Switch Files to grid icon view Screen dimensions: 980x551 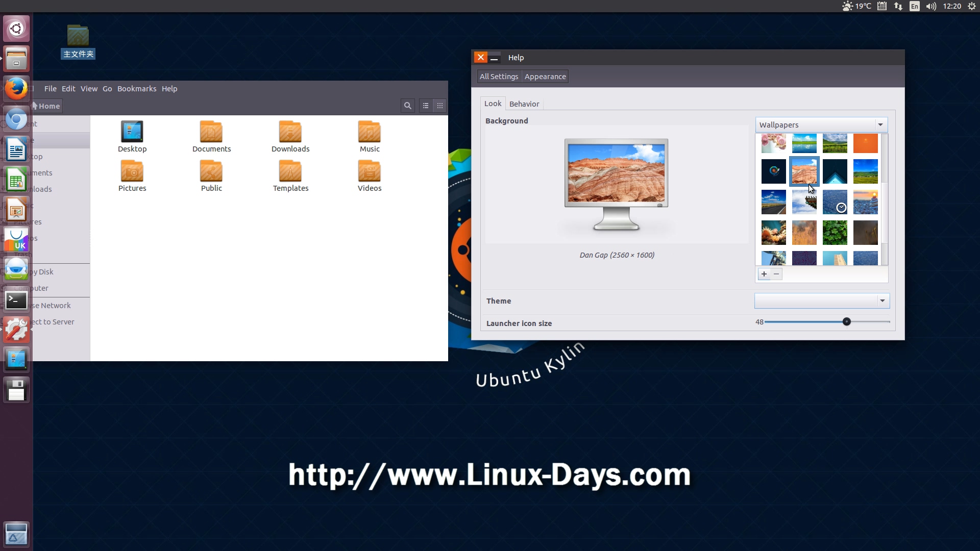tap(440, 106)
